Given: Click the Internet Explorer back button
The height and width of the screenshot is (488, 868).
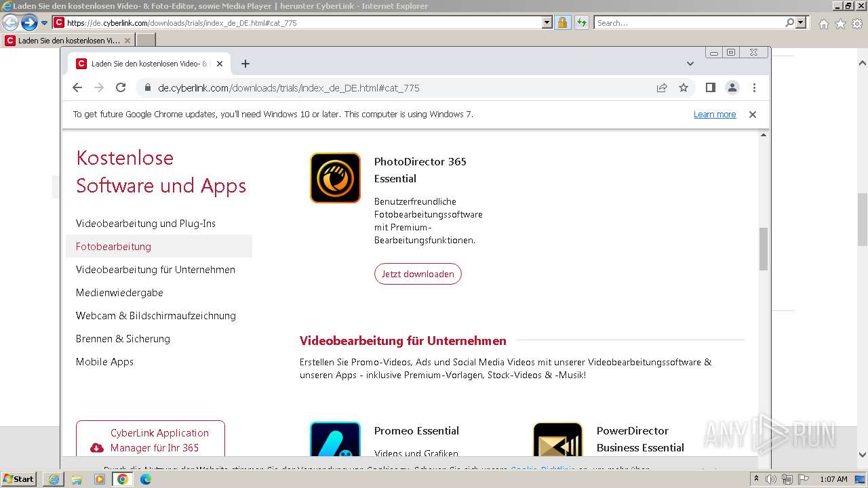Looking at the screenshot, I should (x=10, y=23).
